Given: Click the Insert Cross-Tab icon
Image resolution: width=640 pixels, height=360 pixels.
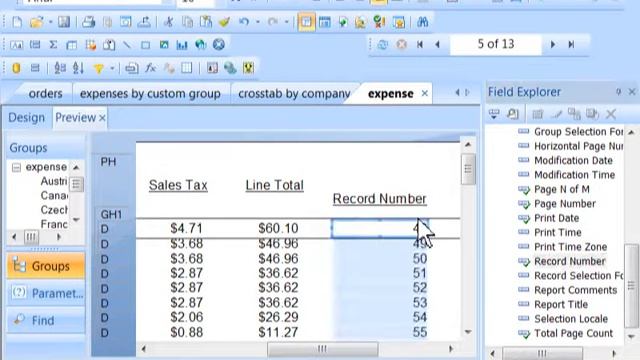Looking at the screenshot, I should point(71,45).
